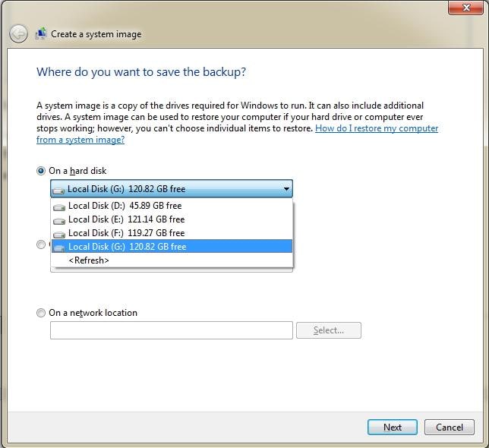Click the disabled Select... button
Screen dimensions: 489x448
tap(329, 330)
